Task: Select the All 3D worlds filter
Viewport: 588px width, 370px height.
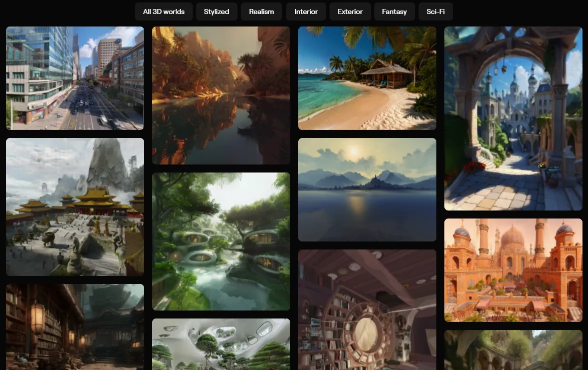Action: click(x=164, y=11)
